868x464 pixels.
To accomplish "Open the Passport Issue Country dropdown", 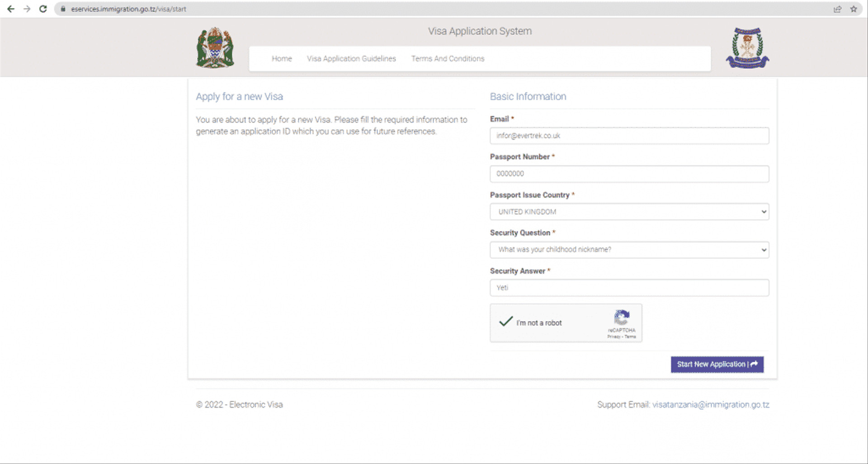I will 629,212.
